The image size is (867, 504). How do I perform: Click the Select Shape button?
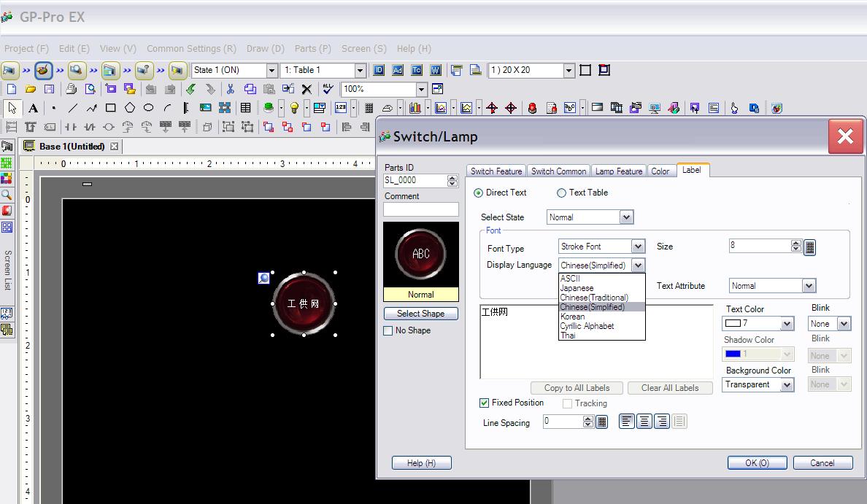tap(420, 314)
